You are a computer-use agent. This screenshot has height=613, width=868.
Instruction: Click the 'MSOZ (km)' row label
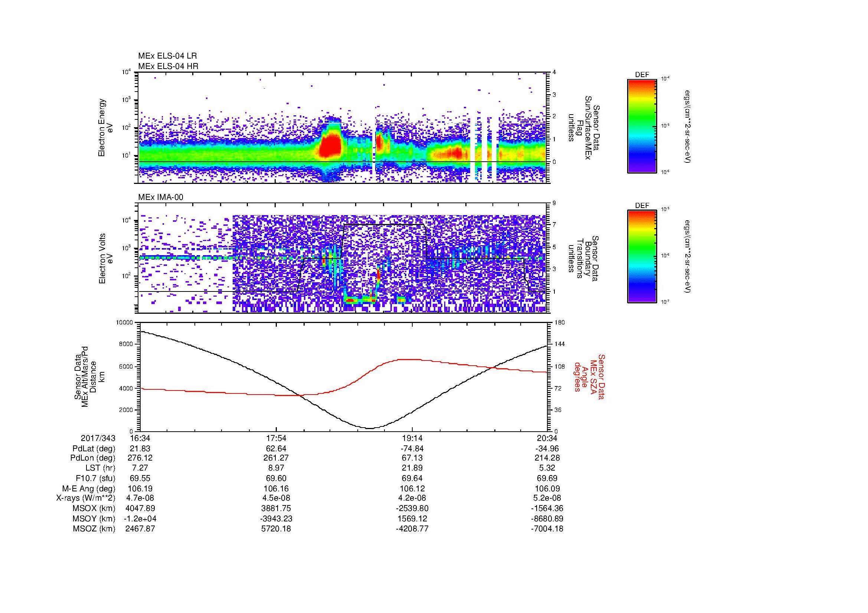[94, 529]
